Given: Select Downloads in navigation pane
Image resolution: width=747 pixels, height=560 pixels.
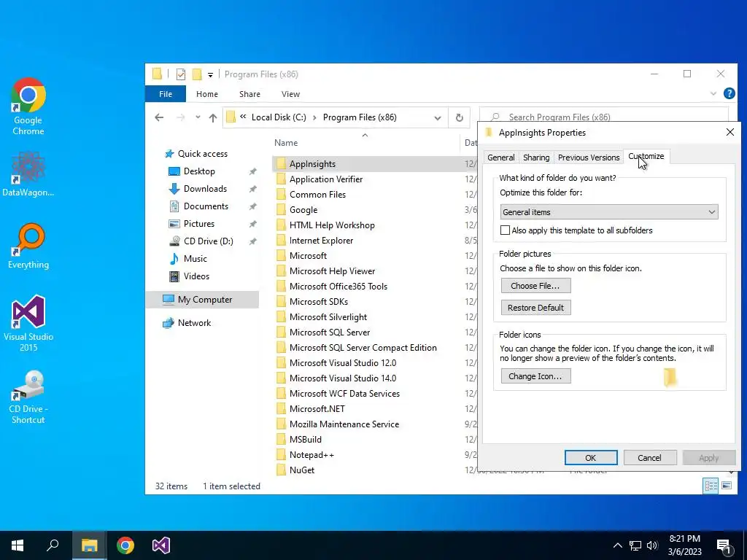Looking at the screenshot, I should coord(205,189).
